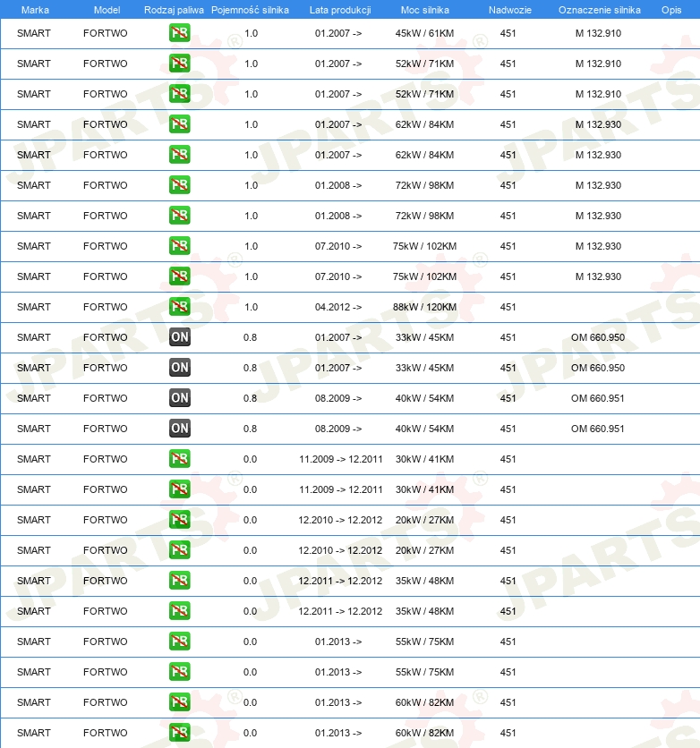The image size is (700, 748).
Task: Click 0.8 capacity in the first 33kW / 45KM row
Action: click(250, 337)
